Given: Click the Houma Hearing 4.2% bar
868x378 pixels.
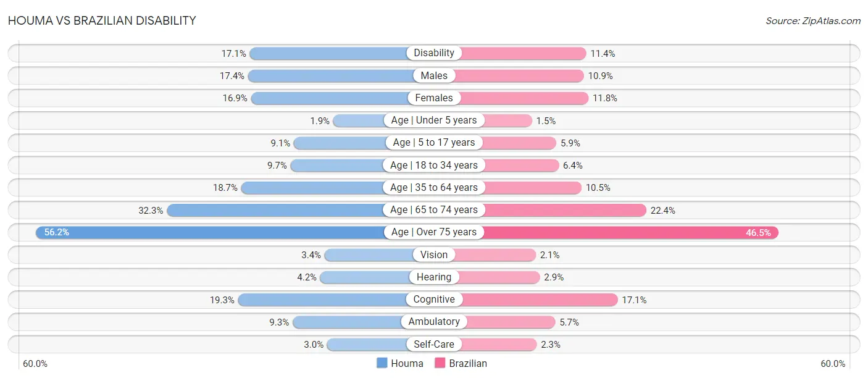Looking at the screenshot, I should 364,277.
